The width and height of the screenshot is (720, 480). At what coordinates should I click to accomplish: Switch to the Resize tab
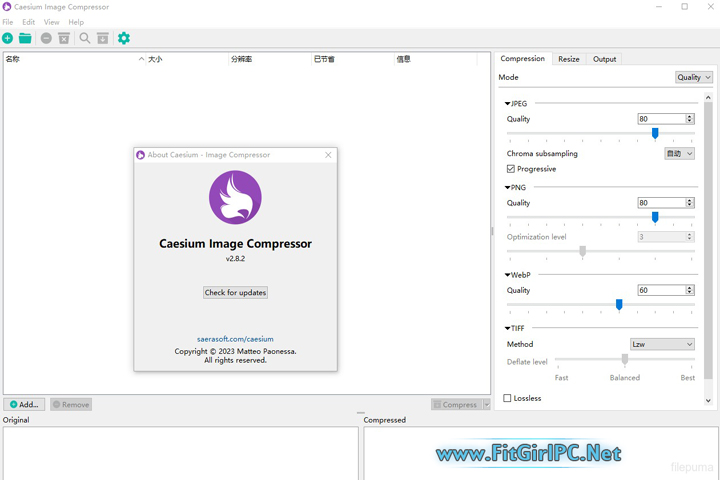569,59
